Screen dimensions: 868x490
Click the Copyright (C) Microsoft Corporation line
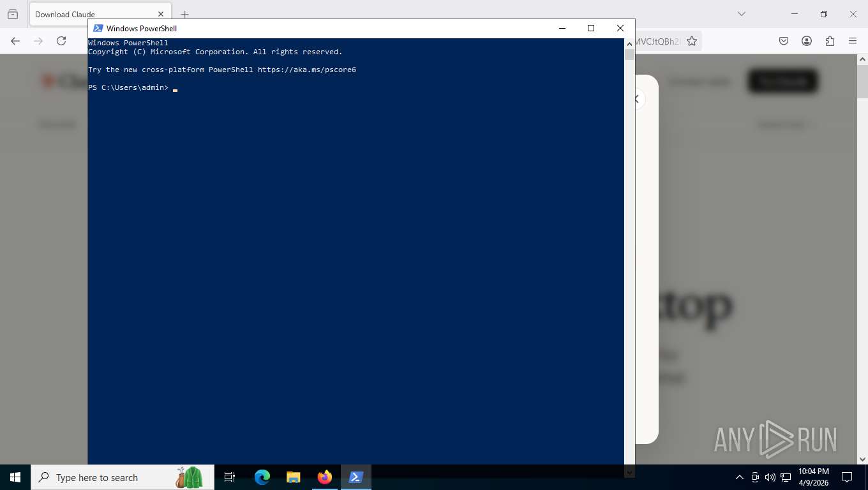[215, 52]
